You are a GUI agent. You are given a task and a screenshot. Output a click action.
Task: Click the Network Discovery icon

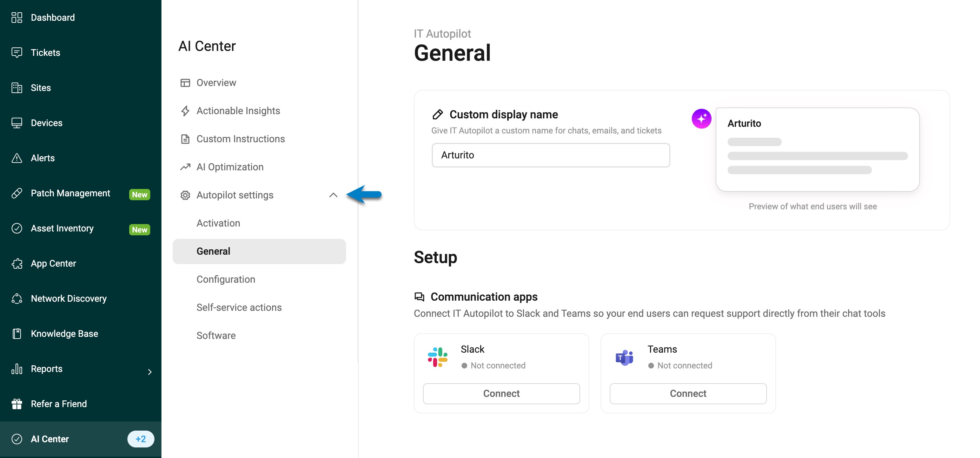click(17, 299)
